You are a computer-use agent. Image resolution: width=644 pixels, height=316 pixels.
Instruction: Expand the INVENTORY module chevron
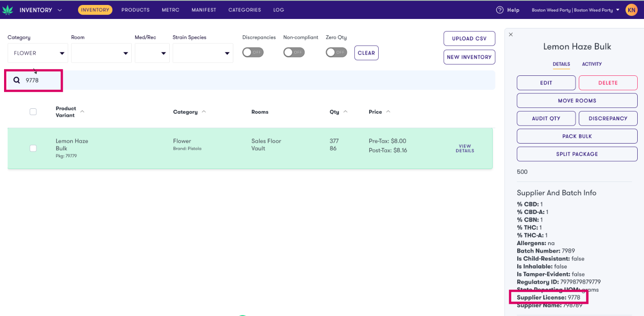(60, 10)
